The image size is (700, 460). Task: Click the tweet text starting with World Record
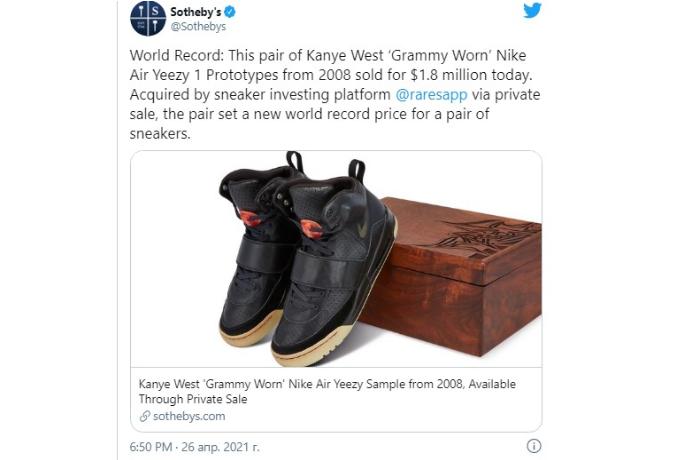coord(335,94)
